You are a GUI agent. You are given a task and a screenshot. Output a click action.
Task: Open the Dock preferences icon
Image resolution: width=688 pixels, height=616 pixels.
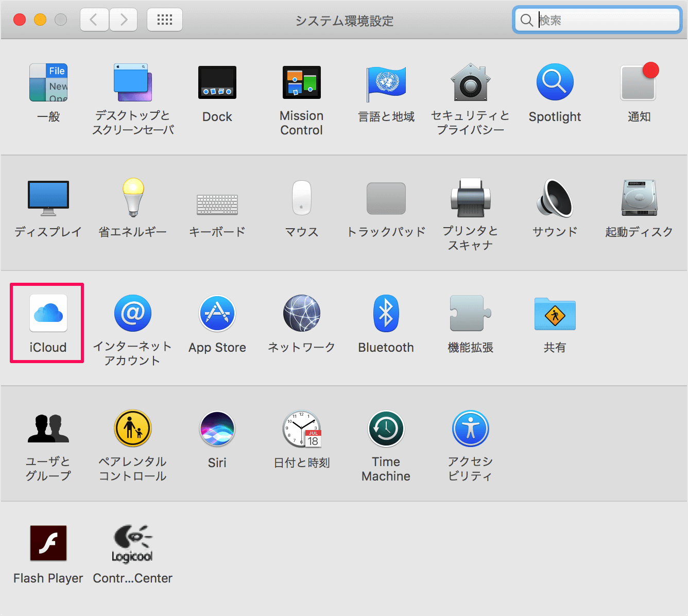click(217, 82)
